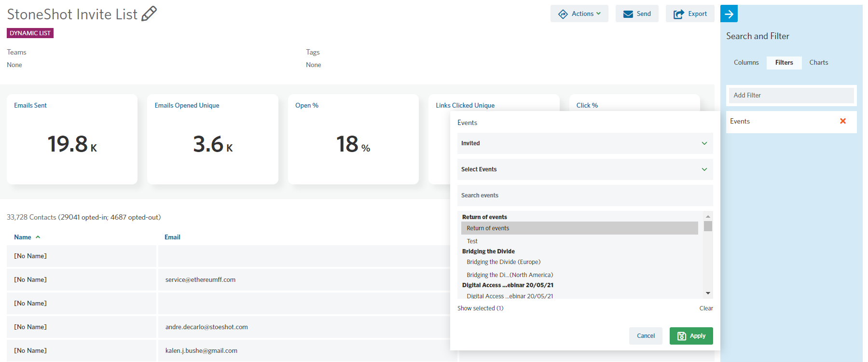The image size is (868, 362).
Task: Click the envelope icon on Send button
Action: pyautogui.click(x=628, y=14)
